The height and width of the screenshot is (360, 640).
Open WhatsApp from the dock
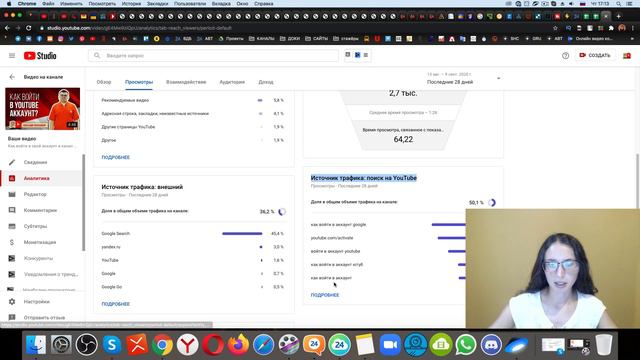tap(466, 344)
